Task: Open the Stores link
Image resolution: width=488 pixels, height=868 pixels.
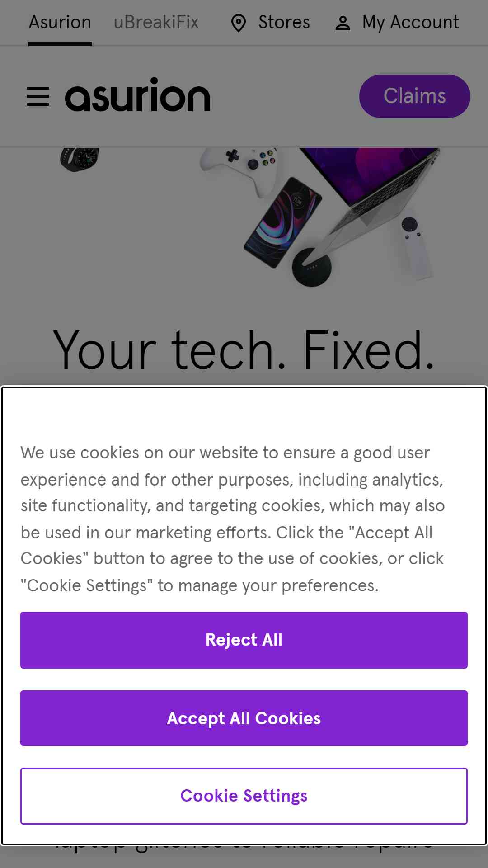Action: [284, 23]
